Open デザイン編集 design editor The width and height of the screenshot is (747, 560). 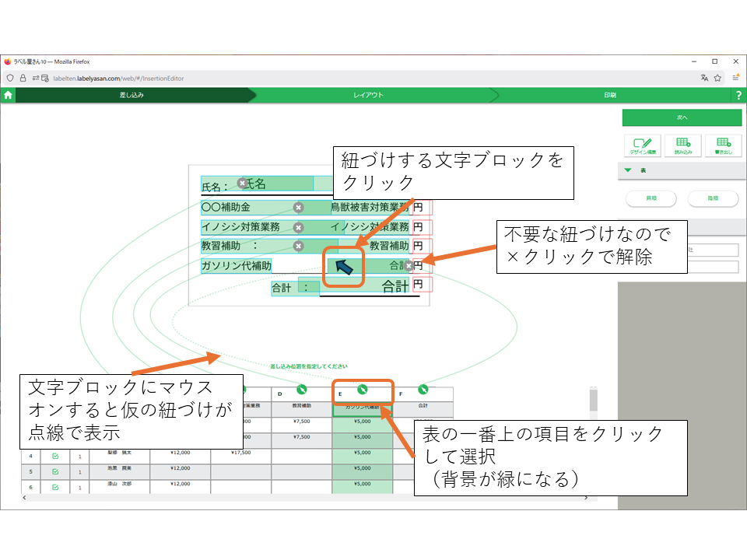(642, 145)
